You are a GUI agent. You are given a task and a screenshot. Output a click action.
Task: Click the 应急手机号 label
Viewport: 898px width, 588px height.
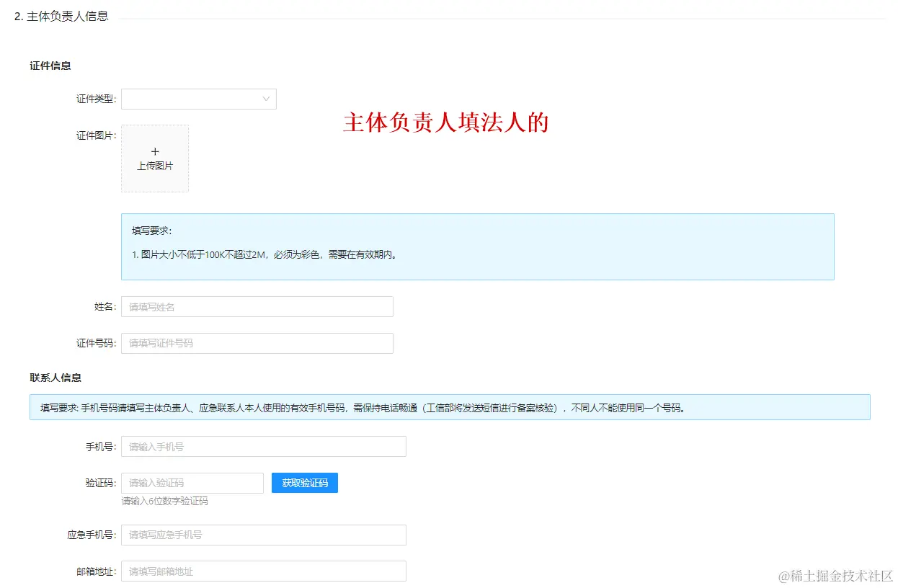pos(92,535)
